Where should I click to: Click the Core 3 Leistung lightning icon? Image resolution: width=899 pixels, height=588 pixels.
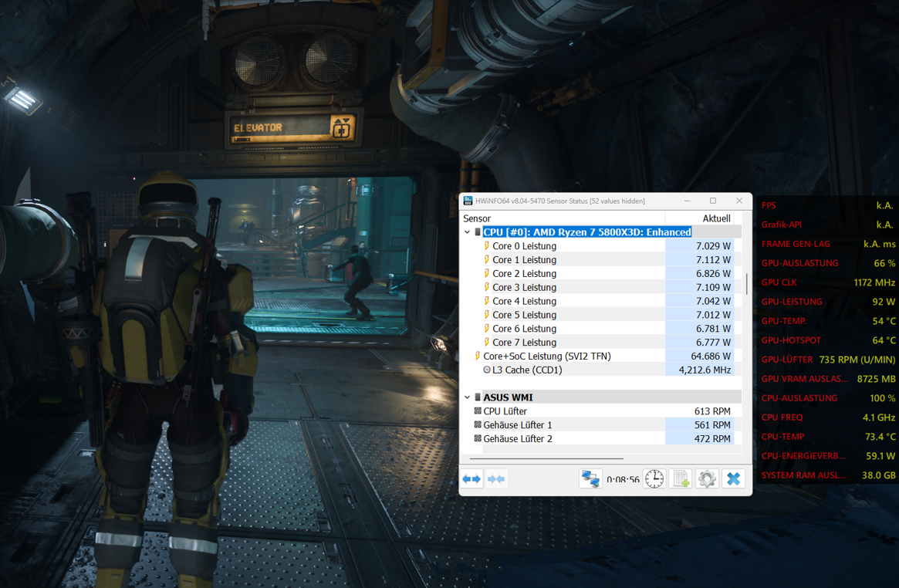point(486,287)
